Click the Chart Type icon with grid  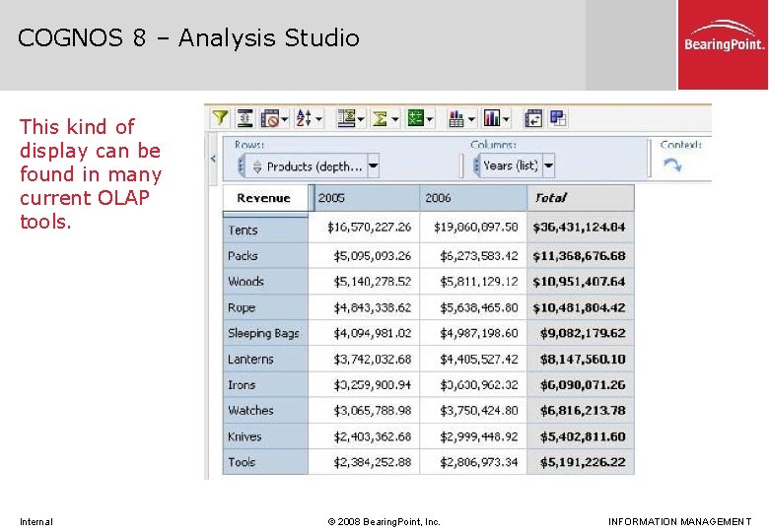[456, 118]
